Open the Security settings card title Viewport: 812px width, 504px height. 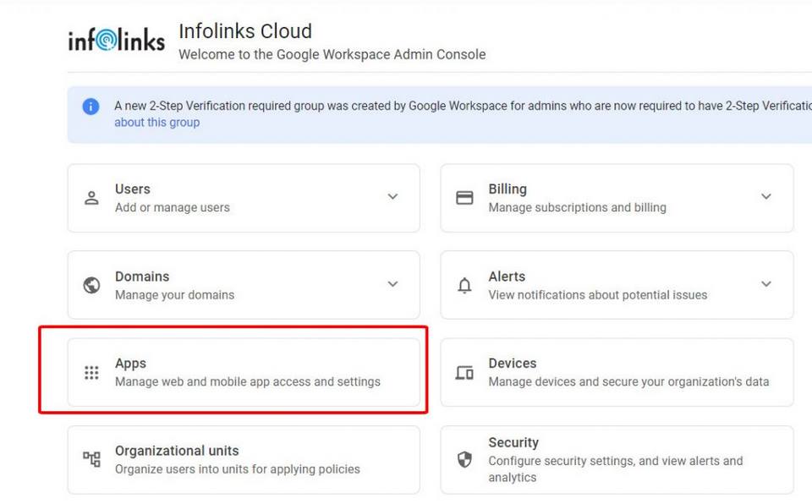(513, 442)
